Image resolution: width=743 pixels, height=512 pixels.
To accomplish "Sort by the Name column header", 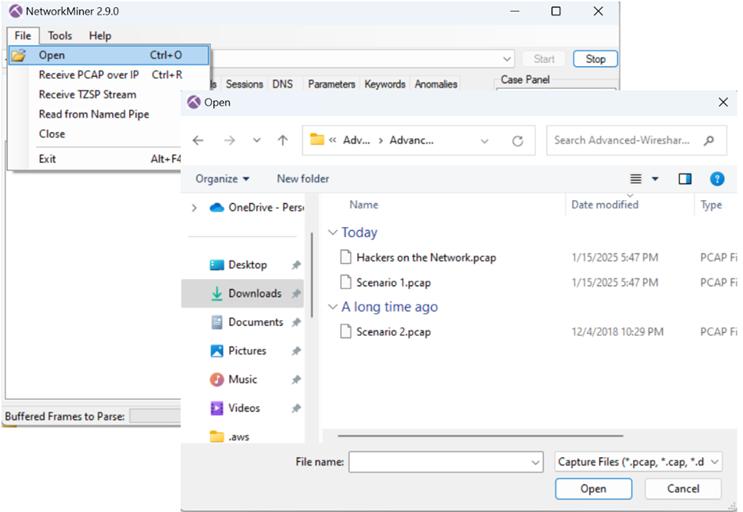I will (363, 205).
